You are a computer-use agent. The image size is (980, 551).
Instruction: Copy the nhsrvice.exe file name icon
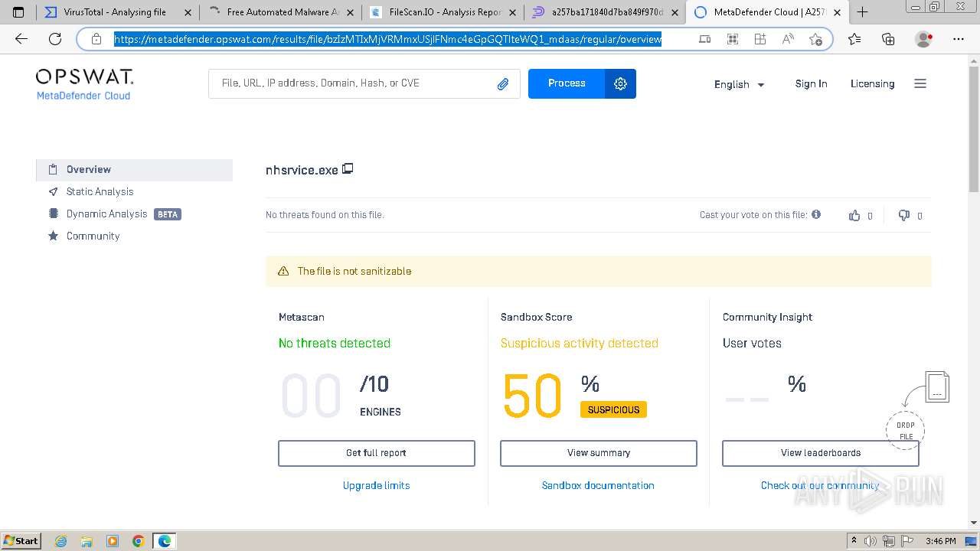click(x=348, y=168)
